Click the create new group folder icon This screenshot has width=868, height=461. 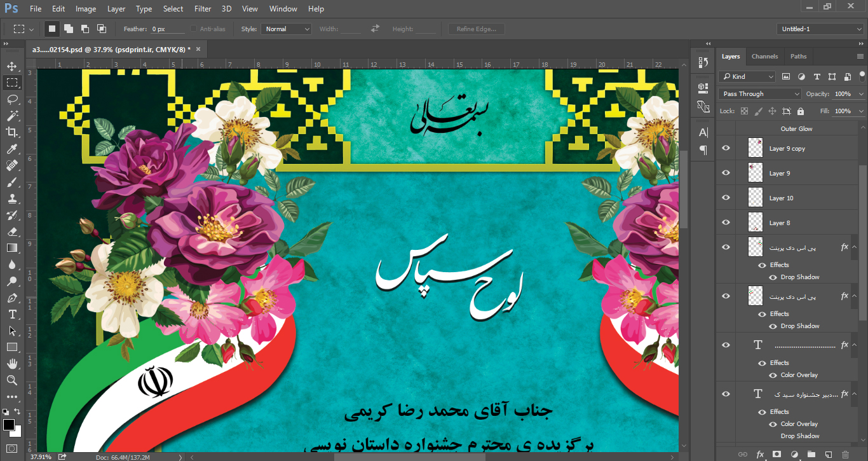tap(811, 455)
